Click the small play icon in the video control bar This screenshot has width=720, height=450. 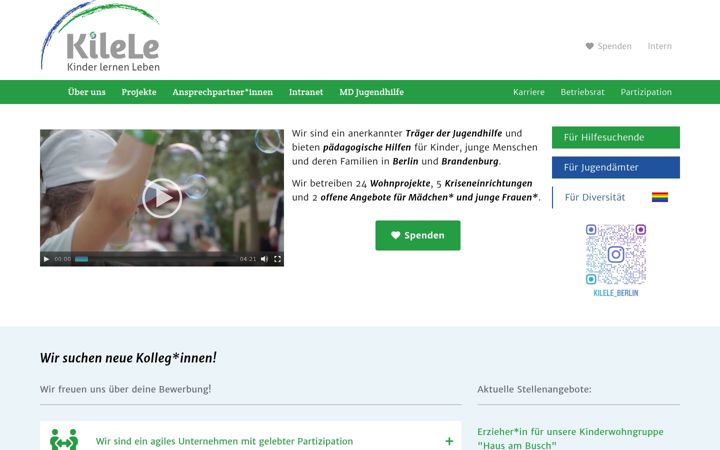coord(46,259)
